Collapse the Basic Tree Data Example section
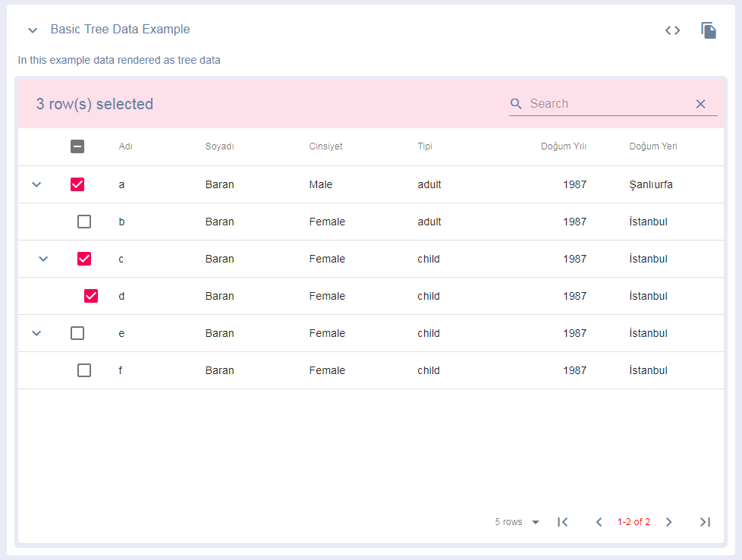 [x=32, y=30]
